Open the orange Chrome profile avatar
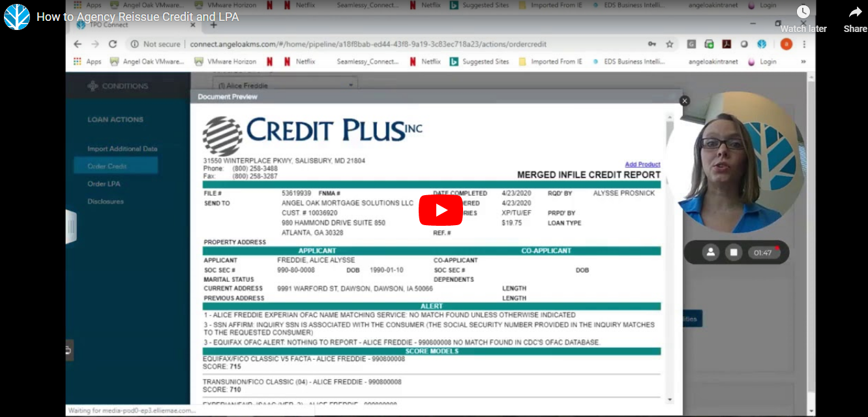 tap(786, 44)
